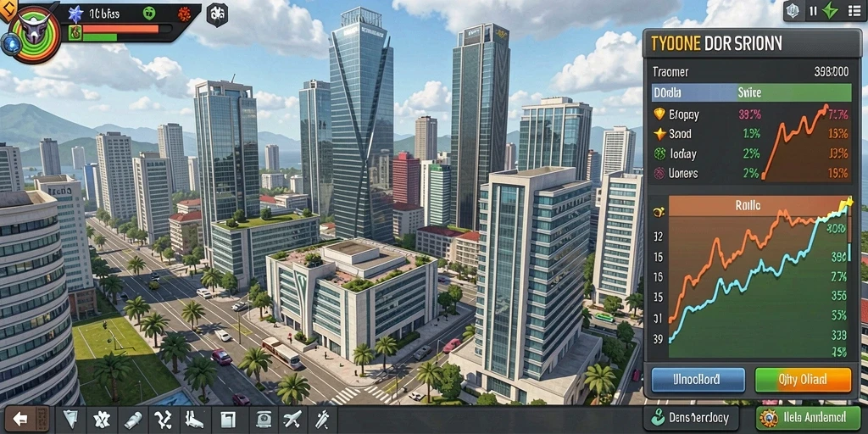868x434 pixels.
Task: Select the document page tool icon
Action: click(x=227, y=419)
